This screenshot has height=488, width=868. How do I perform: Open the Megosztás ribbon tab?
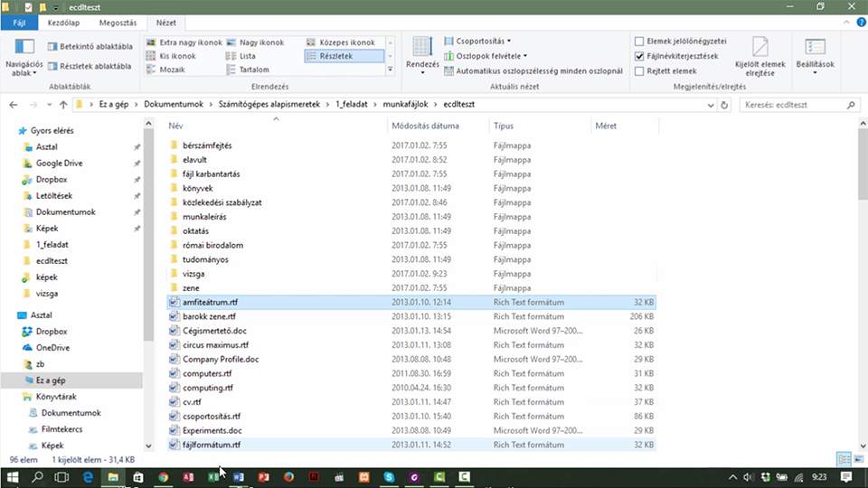(118, 23)
